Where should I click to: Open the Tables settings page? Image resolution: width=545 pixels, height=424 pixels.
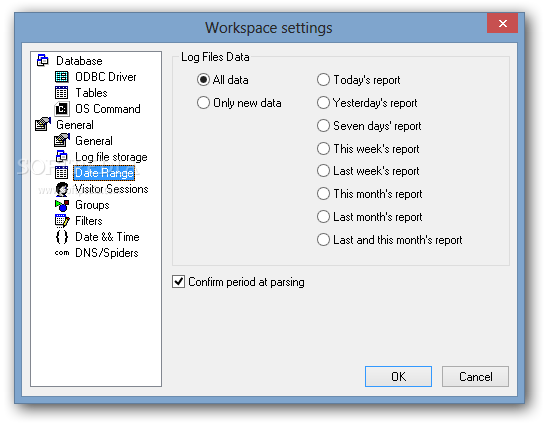point(91,93)
